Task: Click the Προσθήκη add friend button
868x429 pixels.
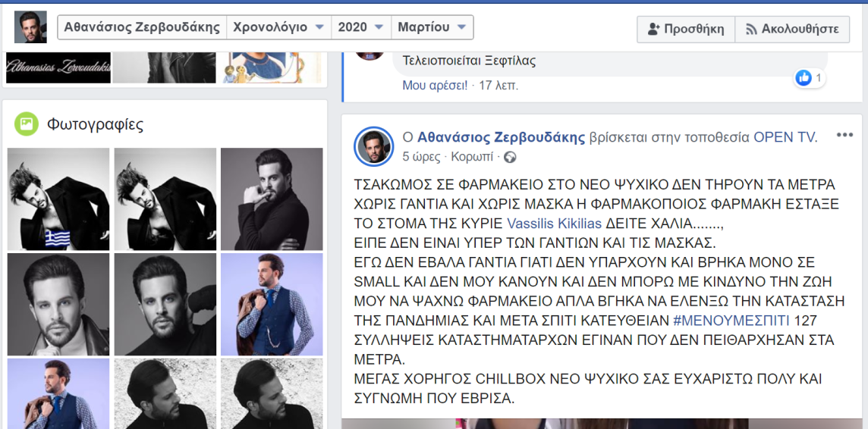Action: [x=686, y=30]
